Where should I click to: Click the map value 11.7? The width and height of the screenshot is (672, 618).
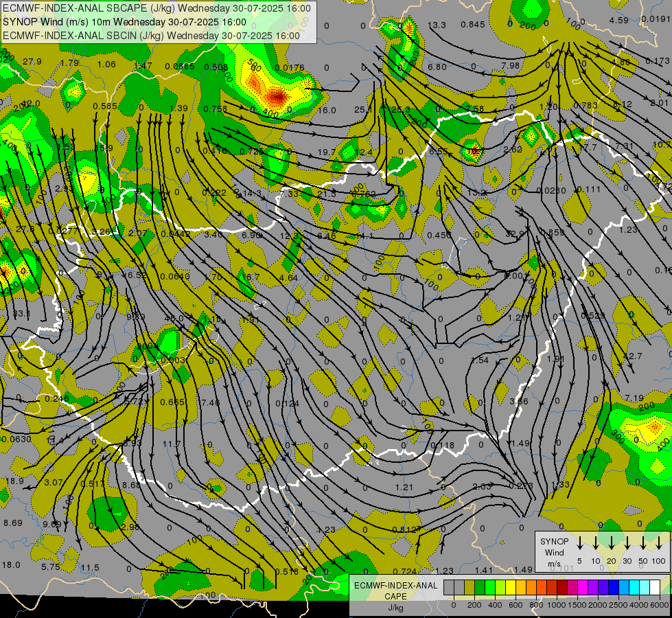click(x=172, y=444)
